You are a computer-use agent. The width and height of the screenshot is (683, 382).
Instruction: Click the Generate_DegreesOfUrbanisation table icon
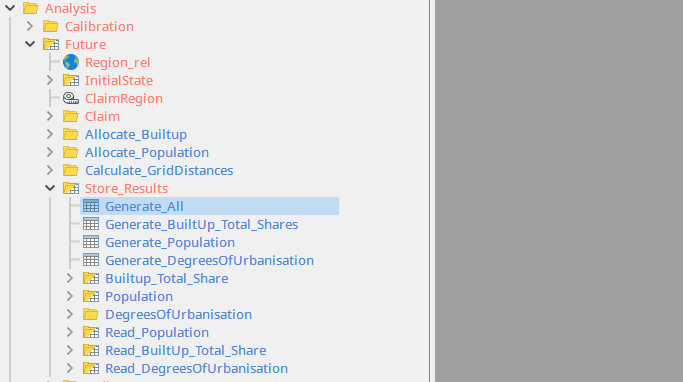(x=91, y=260)
